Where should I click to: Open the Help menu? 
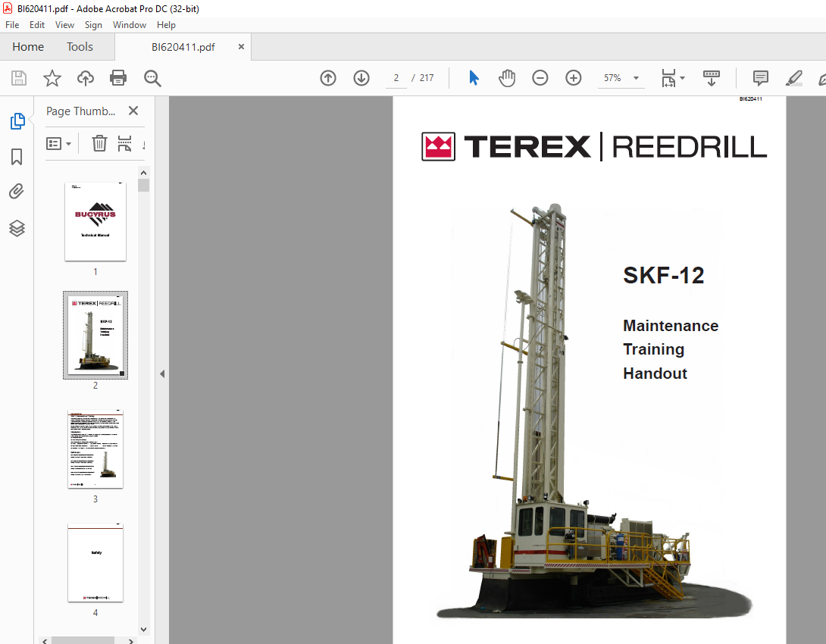pos(166,25)
